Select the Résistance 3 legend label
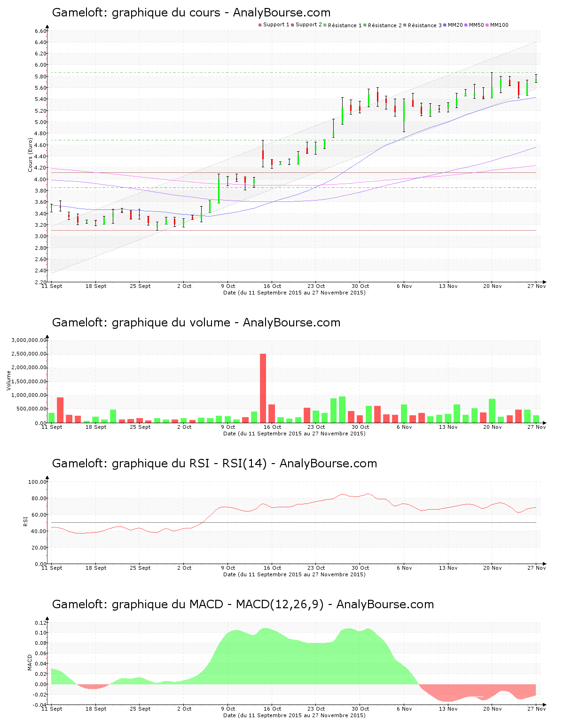Viewport: 564px width, 728px height. click(x=425, y=25)
